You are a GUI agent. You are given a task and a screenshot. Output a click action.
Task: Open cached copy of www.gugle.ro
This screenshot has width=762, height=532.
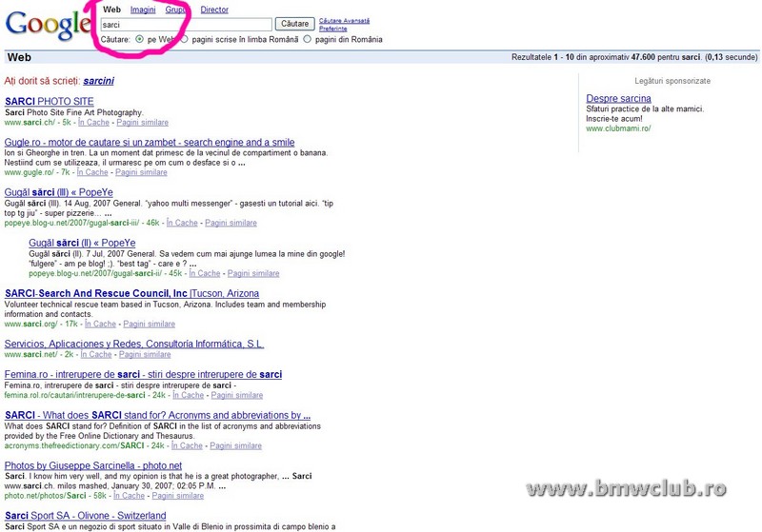tap(92, 172)
